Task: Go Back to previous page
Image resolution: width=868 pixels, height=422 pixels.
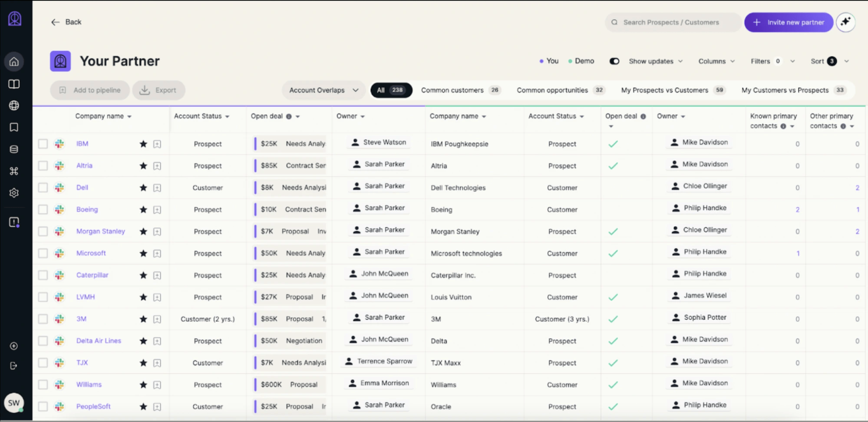Action: (66, 22)
